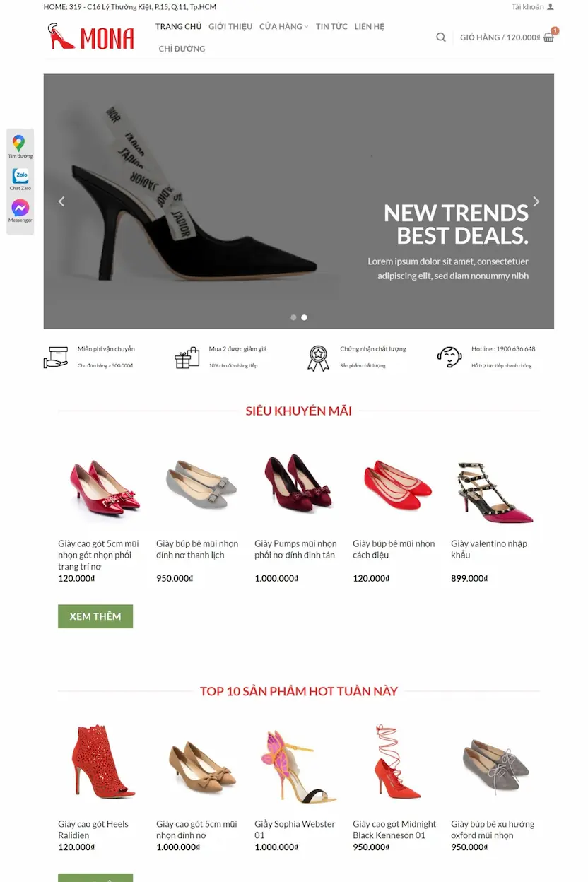Open the shopping cart basket icon
588x882 pixels.
click(549, 37)
